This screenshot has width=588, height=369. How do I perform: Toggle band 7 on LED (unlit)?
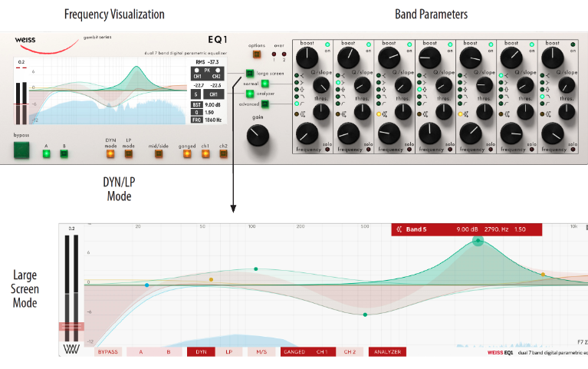573,44
